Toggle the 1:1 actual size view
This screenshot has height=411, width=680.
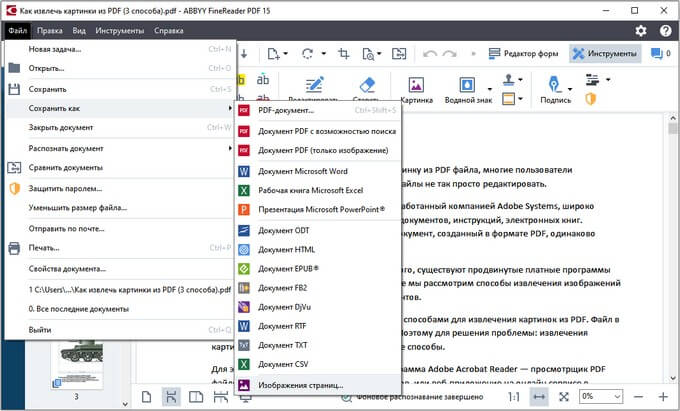point(513,397)
